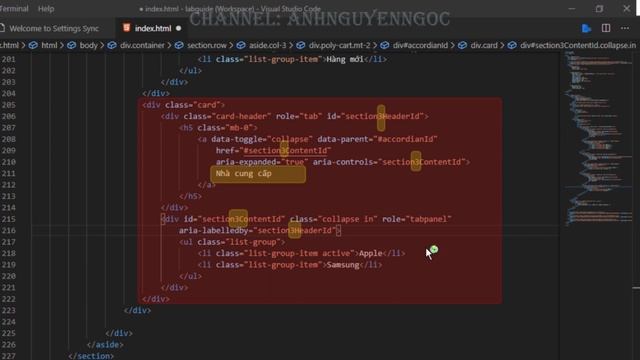Click 'Apple' in the list item line
Image resolution: width=640 pixels, height=360 pixels.
point(371,253)
